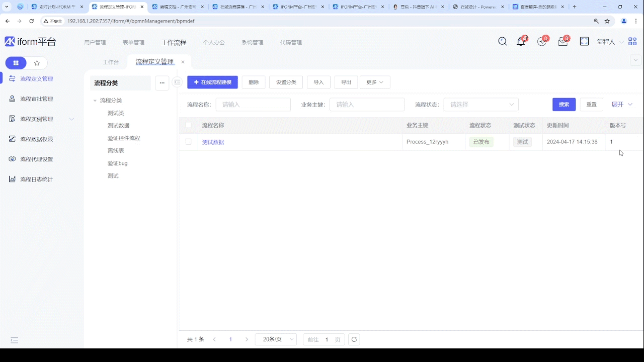Image resolution: width=644 pixels, height=362 pixels.
Task: Open the app grid icon at top right
Action: point(632,42)
